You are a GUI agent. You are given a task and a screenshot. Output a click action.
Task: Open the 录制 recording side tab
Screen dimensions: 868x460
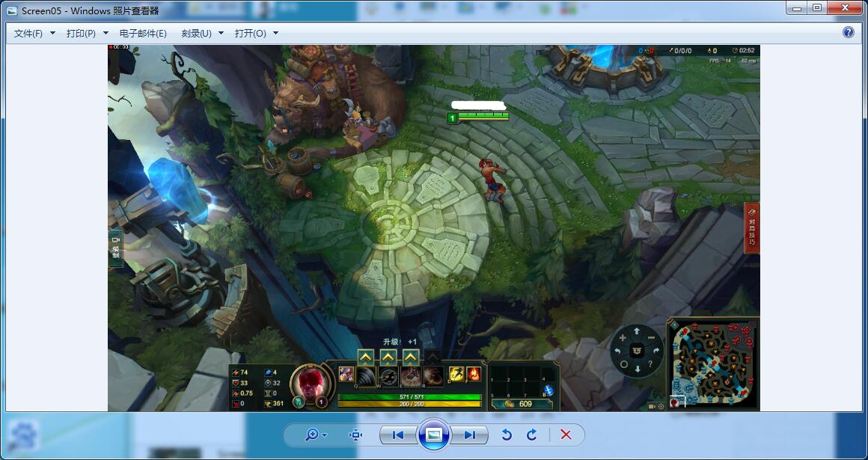pyautogui.click(x=116, y=248)
